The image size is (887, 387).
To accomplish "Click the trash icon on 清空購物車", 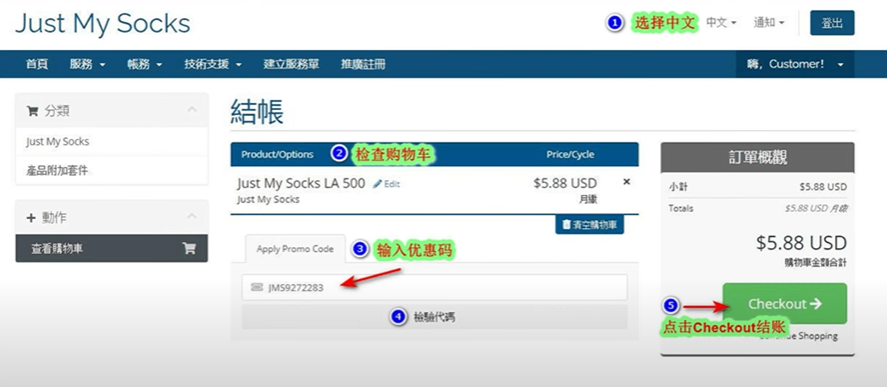I will [x=566, y=225].
